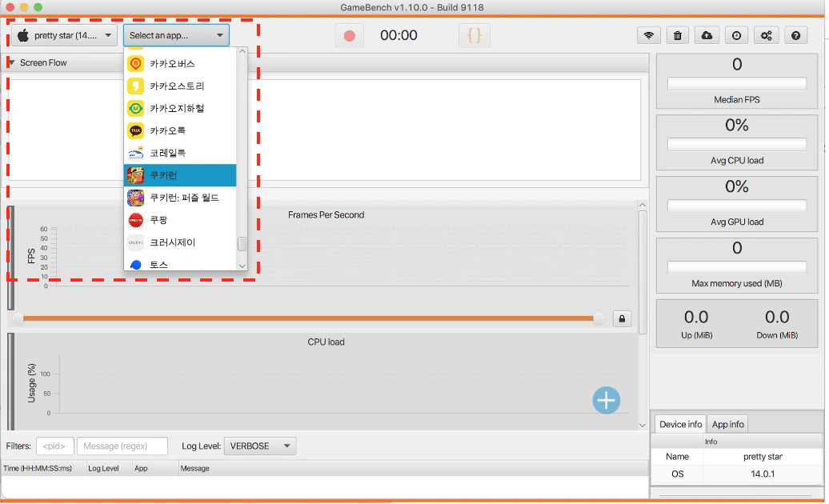This screenshot has width=829, height=504.
Task: Select 쿠팡 from the app list
Action: [x=180, y=220]
